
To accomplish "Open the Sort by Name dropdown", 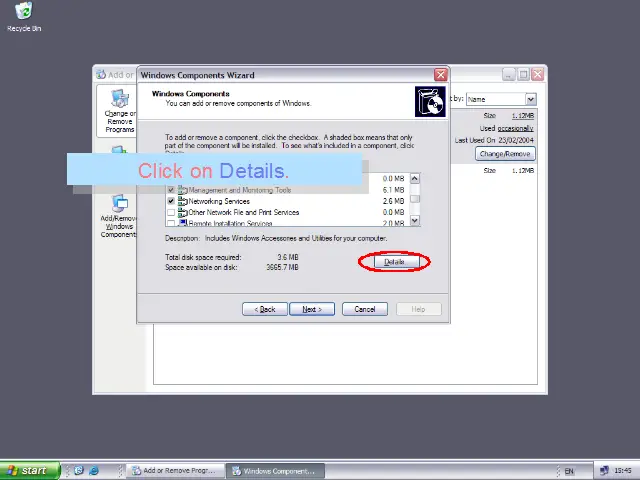I will point(530,99).
